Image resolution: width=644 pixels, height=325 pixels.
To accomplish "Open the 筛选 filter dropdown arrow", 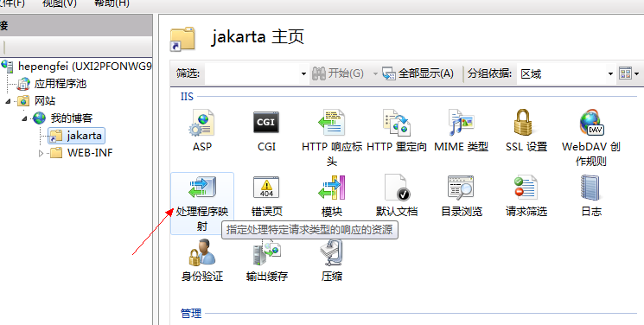I will (x=303, y=74).
